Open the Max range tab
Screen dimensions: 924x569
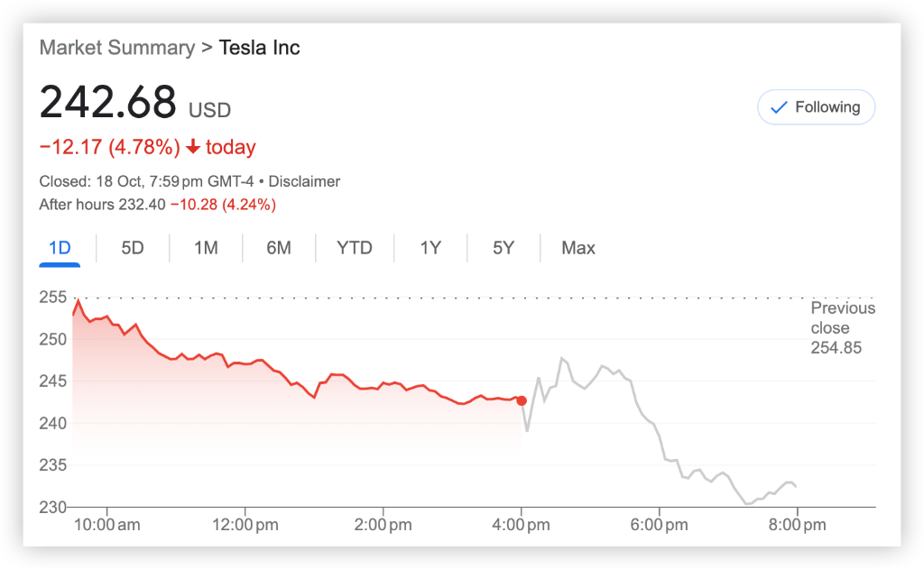[578, 248]
